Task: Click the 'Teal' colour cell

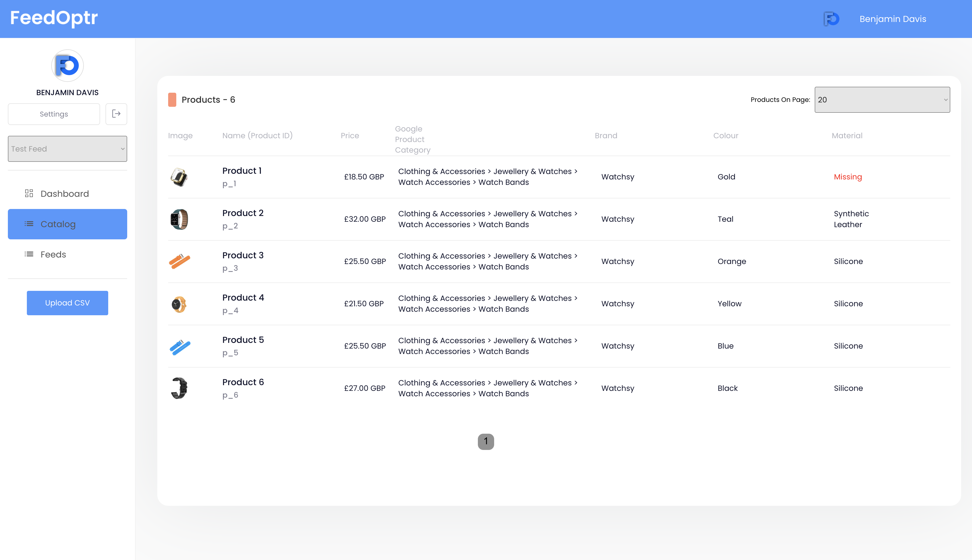Action: pyautogui.click(x=725, y=219)
